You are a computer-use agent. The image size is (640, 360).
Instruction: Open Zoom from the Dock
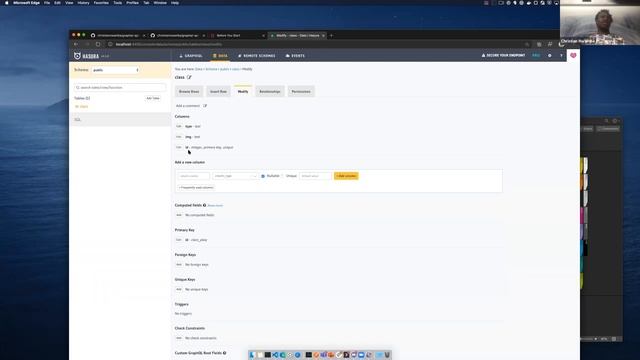[x=361, y=355]
